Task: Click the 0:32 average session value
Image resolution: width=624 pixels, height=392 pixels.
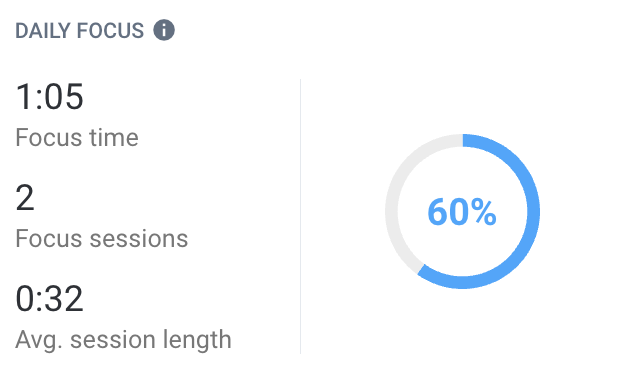Action: pyautogui.click(x=49, y=298)
